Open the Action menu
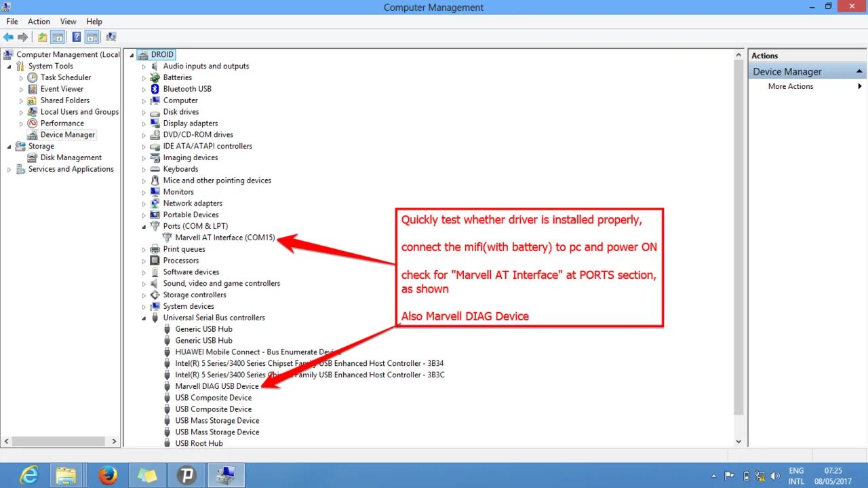Screen dimensions: 868x488 tap(39, 22)
